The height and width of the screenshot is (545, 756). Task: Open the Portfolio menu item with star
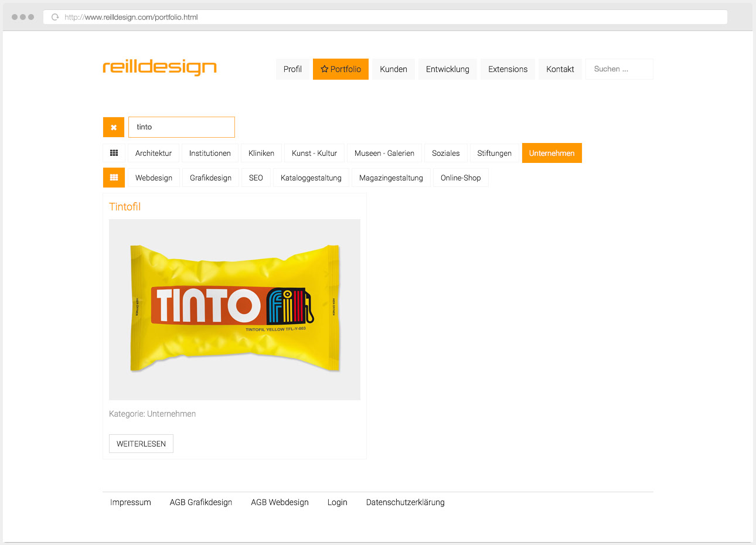340,69
